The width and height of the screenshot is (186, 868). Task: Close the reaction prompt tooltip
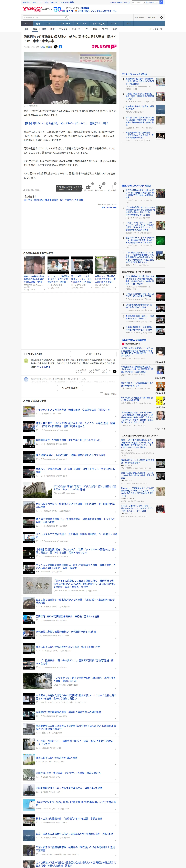click(80, 187)
